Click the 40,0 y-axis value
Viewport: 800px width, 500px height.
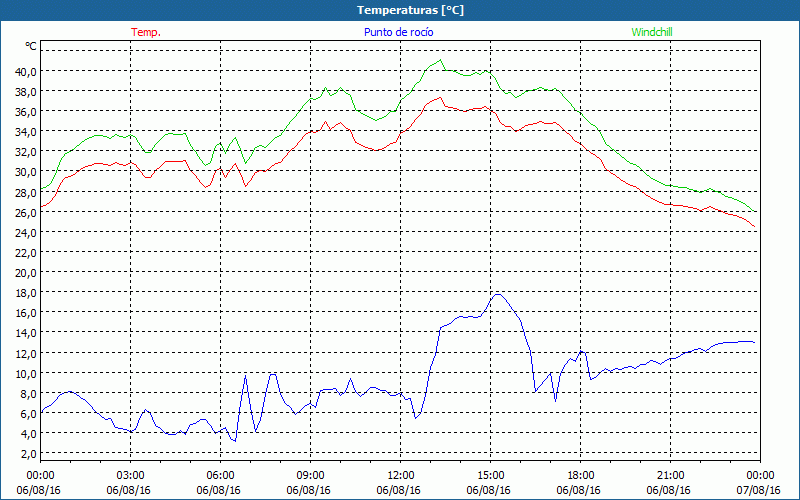tap(26, 71)
